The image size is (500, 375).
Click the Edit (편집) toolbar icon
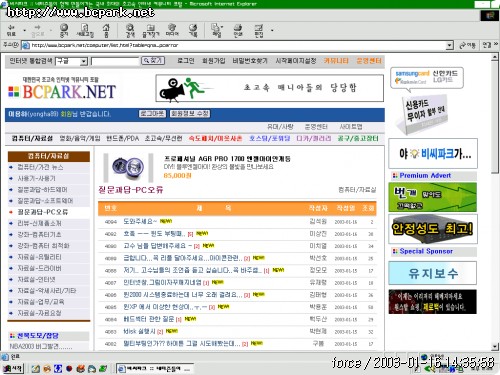coord(259,30)
